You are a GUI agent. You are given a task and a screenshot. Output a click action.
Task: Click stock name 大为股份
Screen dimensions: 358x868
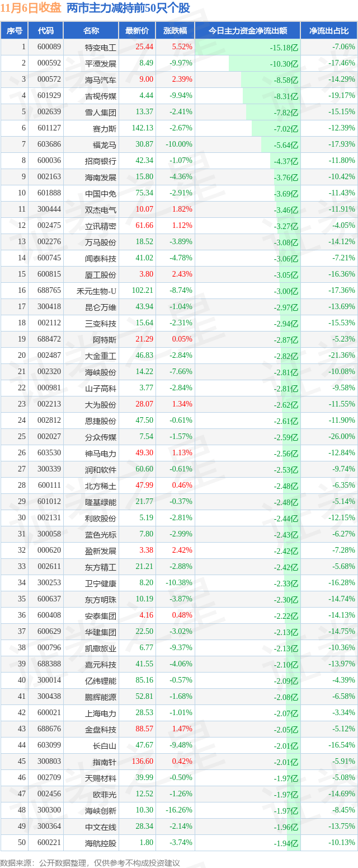pyautogui.click(x=101, y=404)
